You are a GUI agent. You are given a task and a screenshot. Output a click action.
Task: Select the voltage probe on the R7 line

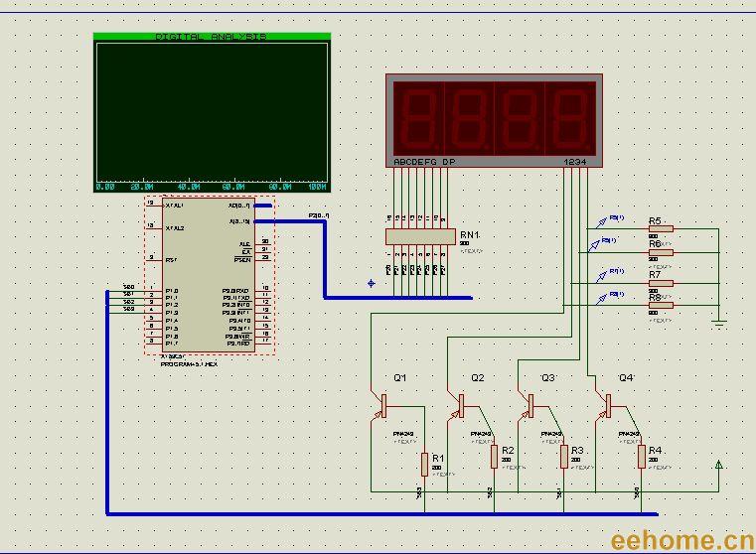tap(601, 277)
